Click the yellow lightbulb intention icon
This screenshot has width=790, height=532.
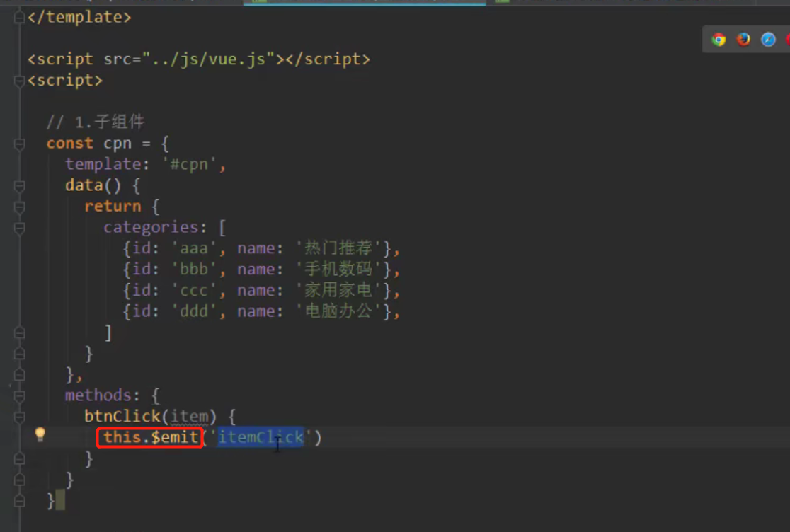40,434
